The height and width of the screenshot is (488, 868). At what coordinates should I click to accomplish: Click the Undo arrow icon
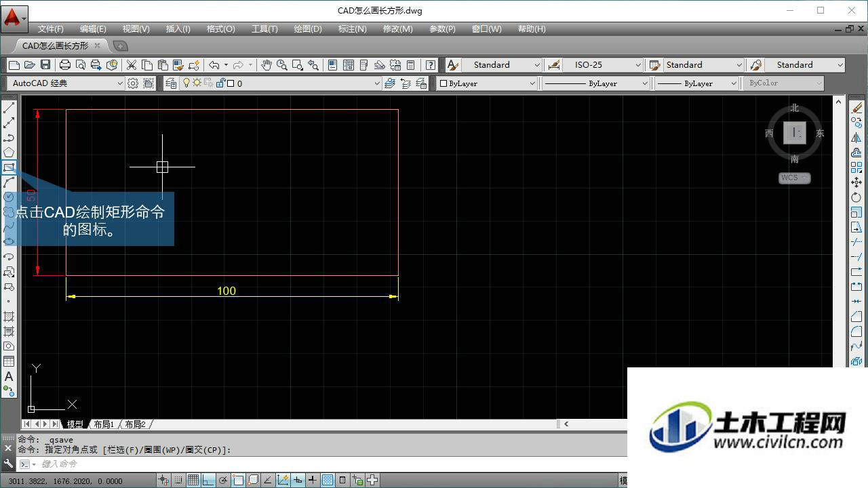point(214,65)
